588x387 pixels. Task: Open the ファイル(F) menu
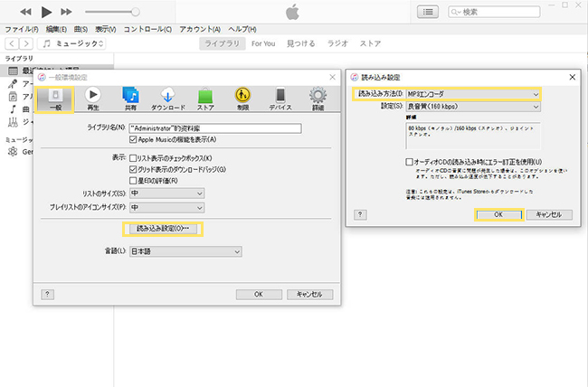[x=22, y=29]
